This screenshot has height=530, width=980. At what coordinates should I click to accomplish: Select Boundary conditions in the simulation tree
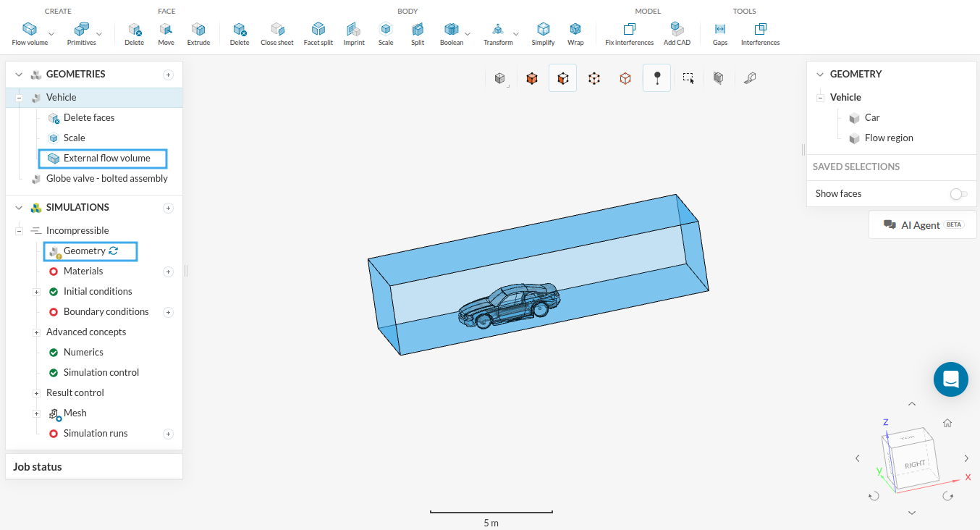tap(106, 312)
